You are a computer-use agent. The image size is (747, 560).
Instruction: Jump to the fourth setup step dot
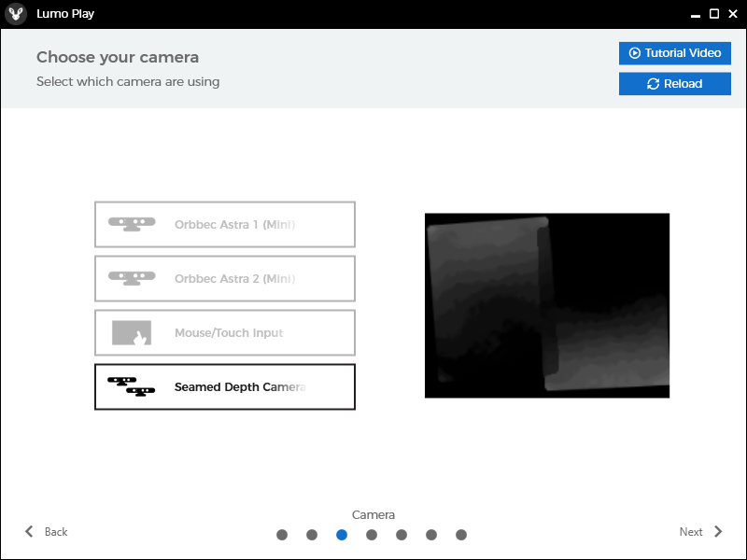coord(372,535)
